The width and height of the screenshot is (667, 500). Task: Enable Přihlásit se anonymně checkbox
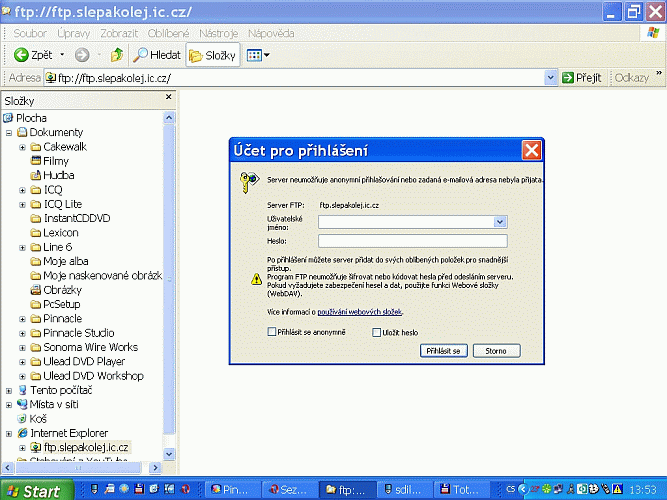coord(273,332)
